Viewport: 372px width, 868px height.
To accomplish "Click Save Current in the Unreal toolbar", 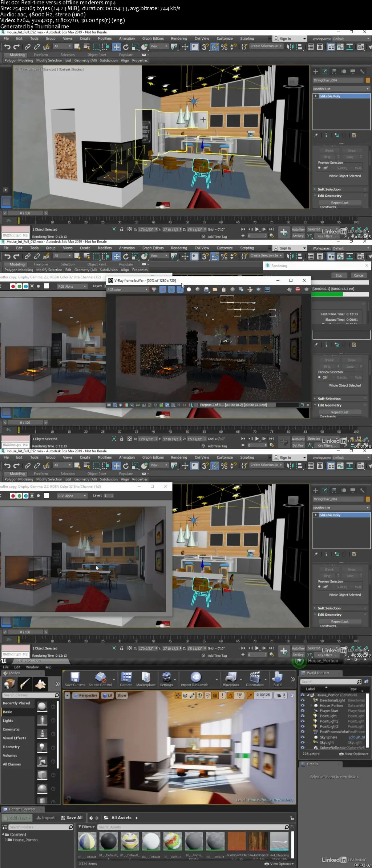I will pyautogui.click(x=75, y=679).
